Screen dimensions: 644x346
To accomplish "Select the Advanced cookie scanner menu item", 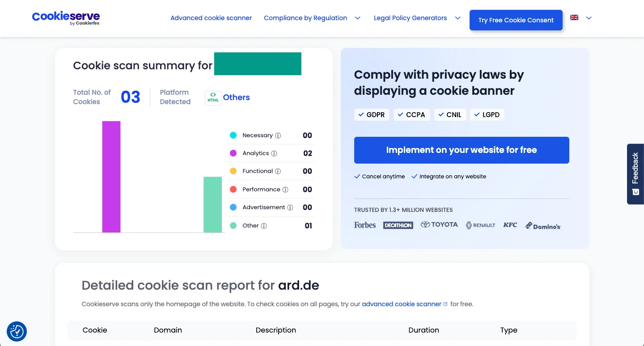I will coord(211,18).
